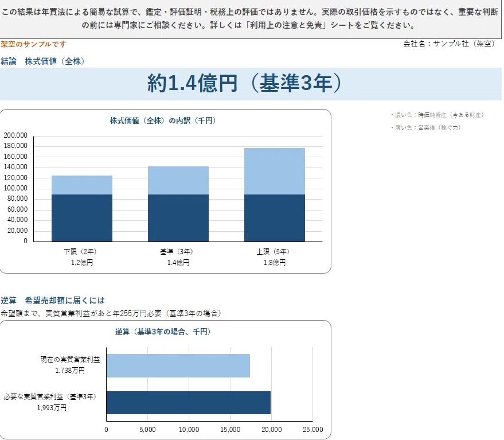Viewport: 504px width, 440px height.
Task: Select the heading 結論 株式価値（全株）
Action: pyautogui.click(x=43, y=61)
